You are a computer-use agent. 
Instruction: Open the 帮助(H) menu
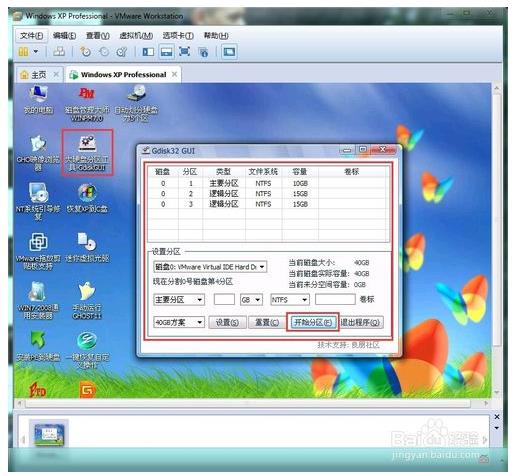(216, 35)
